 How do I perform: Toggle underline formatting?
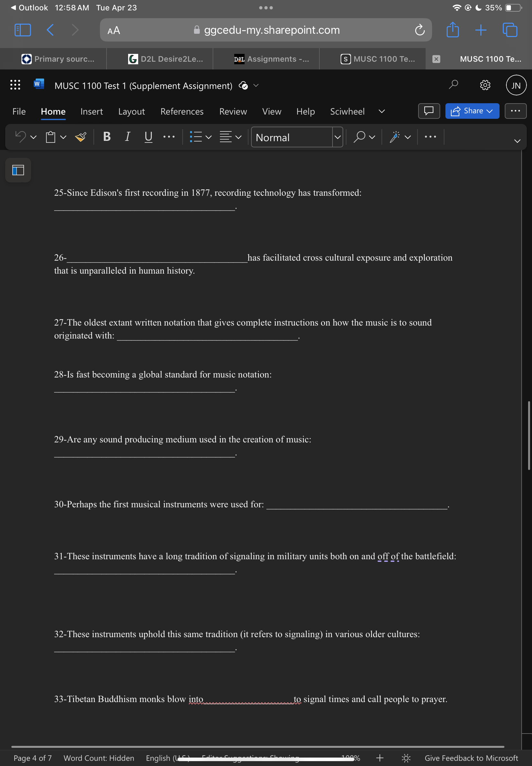click(148, 137)
